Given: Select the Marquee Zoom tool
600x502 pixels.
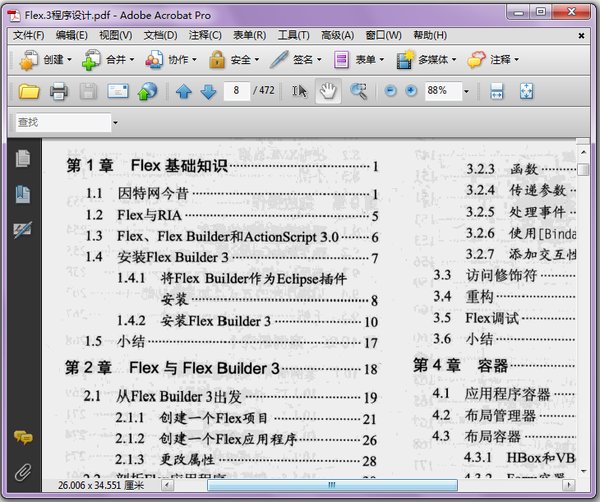Looking at the screenshot, I should pos(359,91).
